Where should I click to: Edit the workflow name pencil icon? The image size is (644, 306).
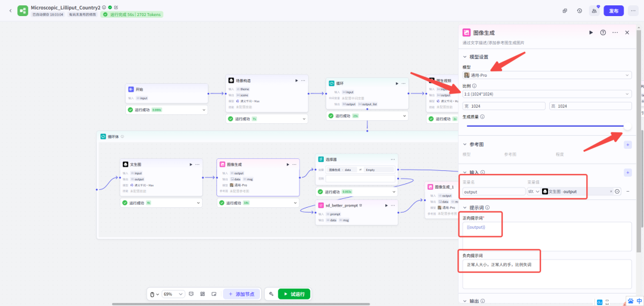click(116, 7)
